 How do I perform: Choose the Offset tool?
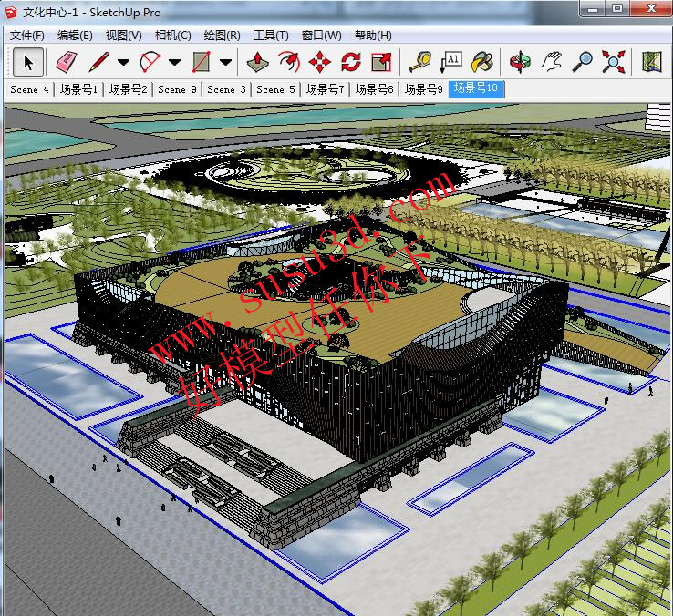click(289, 62)
